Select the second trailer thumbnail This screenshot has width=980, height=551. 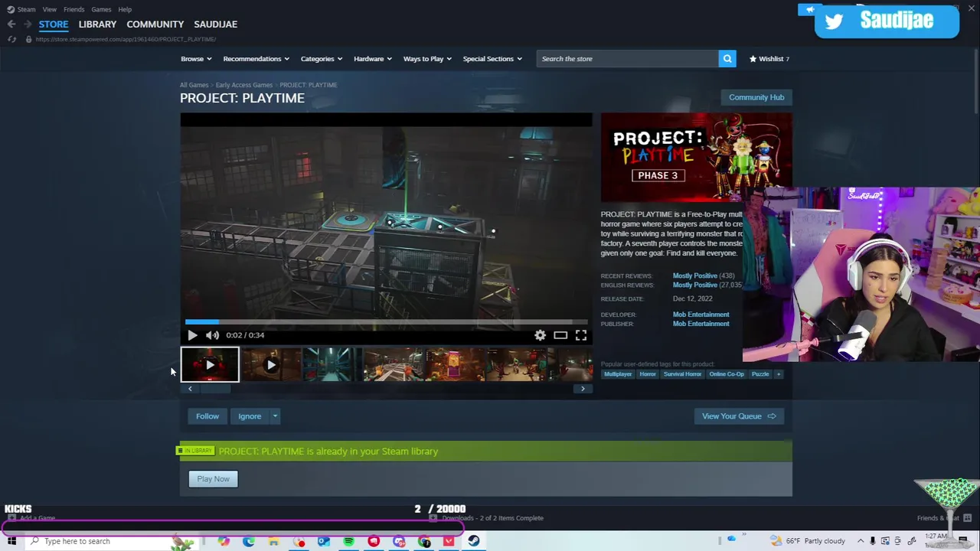pyautogui.click(x=270, y=365)
